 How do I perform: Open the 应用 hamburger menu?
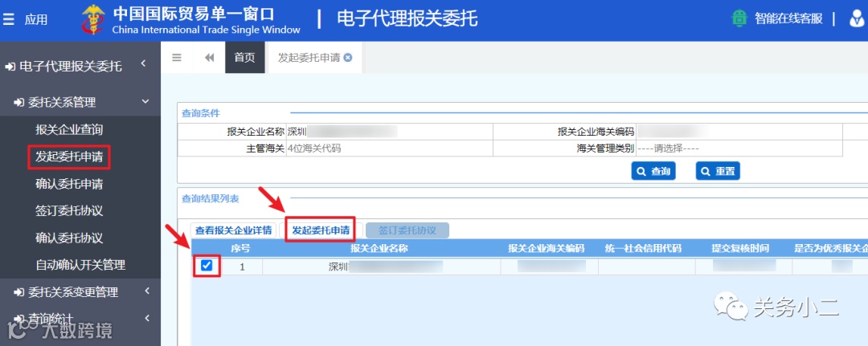pyautogui.click(x=8, y=19)
